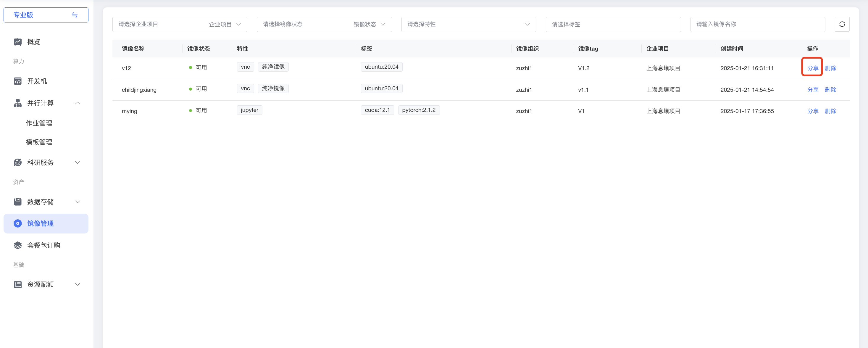Screen dimensions: 868x348
Task: Click 上海息壤项目 in v12 row
Action: click(663, 68)
